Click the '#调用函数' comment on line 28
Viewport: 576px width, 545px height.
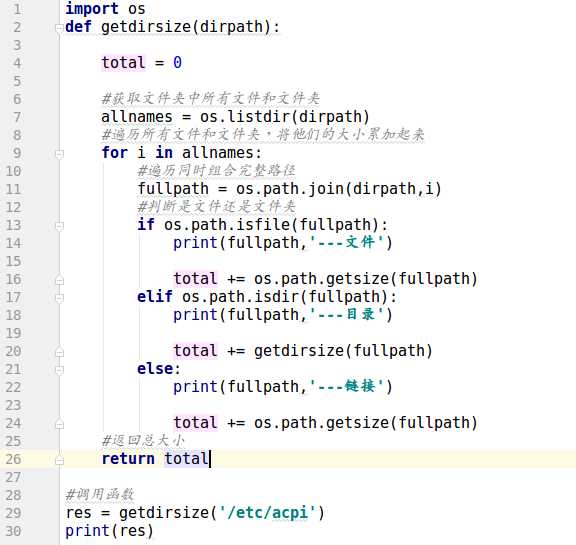pyautogui.click(x=100, y=494)
